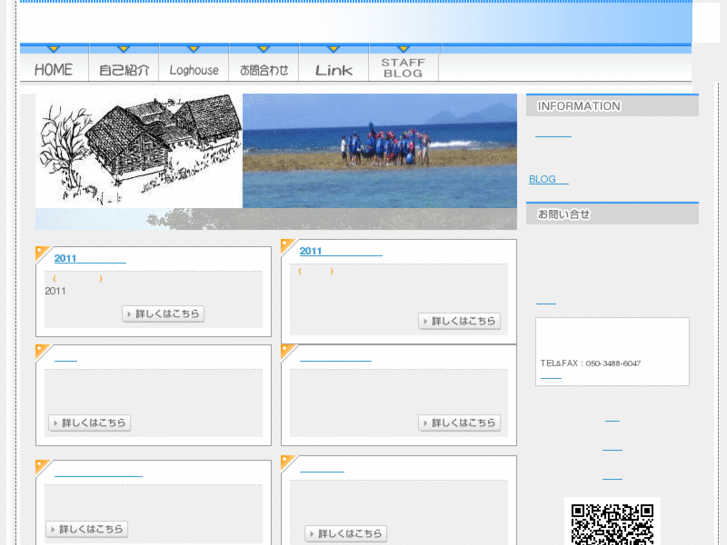
Task: Open the right 2011 article title link
Action: 341,251
